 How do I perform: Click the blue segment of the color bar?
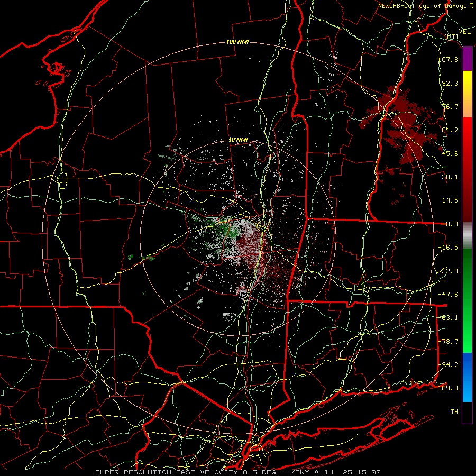[467, 377]
